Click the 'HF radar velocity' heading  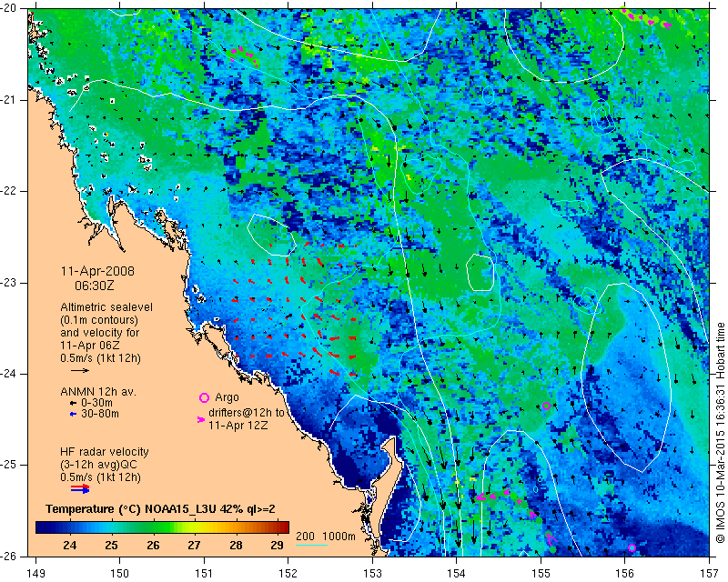coord(105,452)
